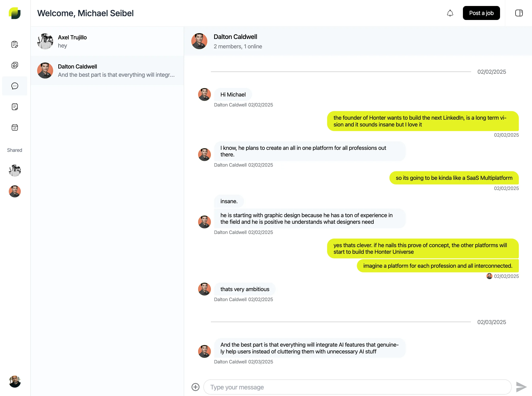The width and height of the screenshot is (532, 396).
Task: Select Dalton Caldwell conversation in the list
Action: click(x=107, y=71)
